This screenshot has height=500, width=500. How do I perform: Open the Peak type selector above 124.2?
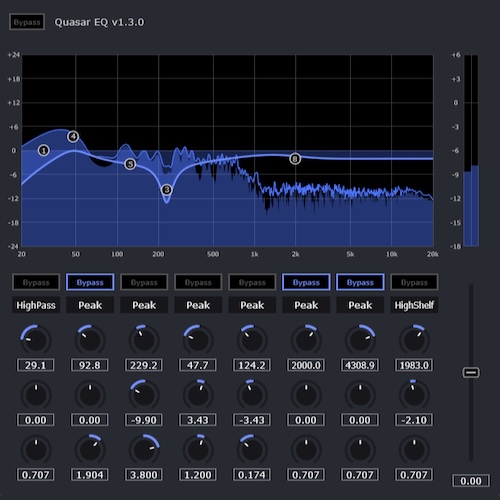pos(252,305)
